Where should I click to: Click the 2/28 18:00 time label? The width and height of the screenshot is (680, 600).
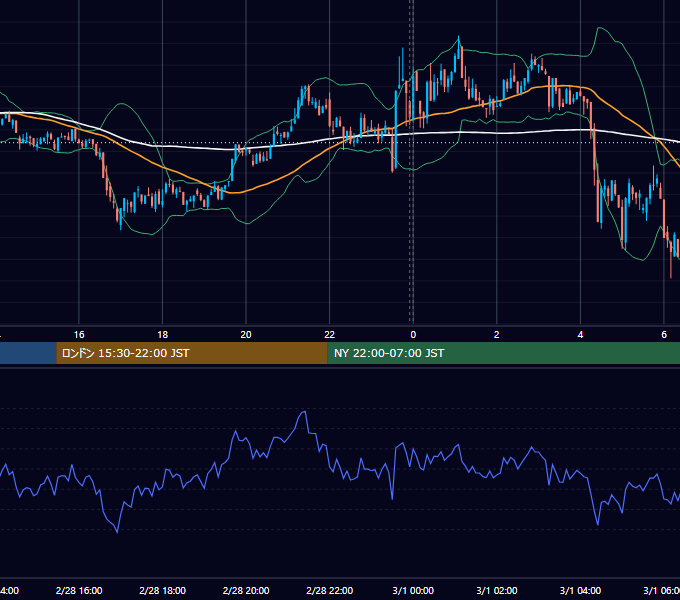pyautogui.click(x=163, y=590)
